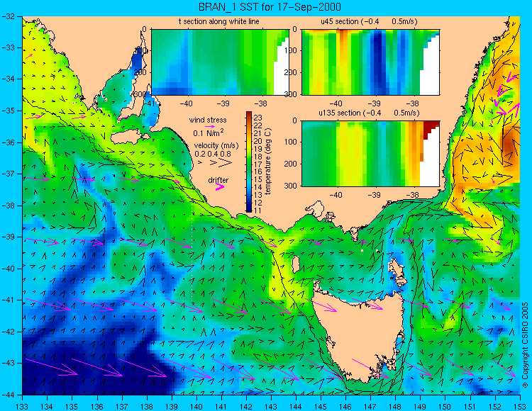Click the latitude axis label -42

click(8, 332)
